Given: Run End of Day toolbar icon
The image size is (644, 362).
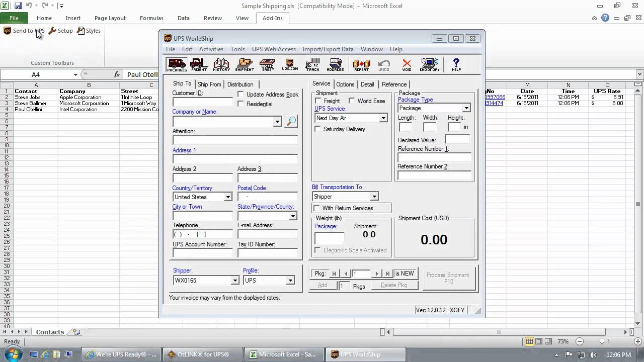Looking at the screenshot, I should (x=430, y=64).
